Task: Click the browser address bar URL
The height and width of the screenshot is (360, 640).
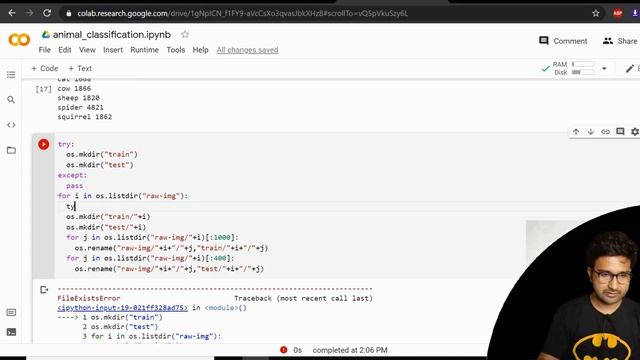Action: tap(242, 13)
